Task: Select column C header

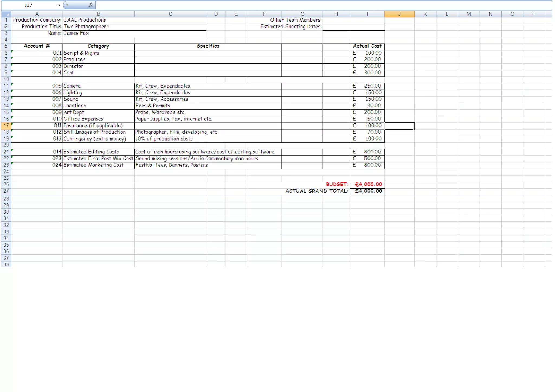Action: click(x=170, y=14)
